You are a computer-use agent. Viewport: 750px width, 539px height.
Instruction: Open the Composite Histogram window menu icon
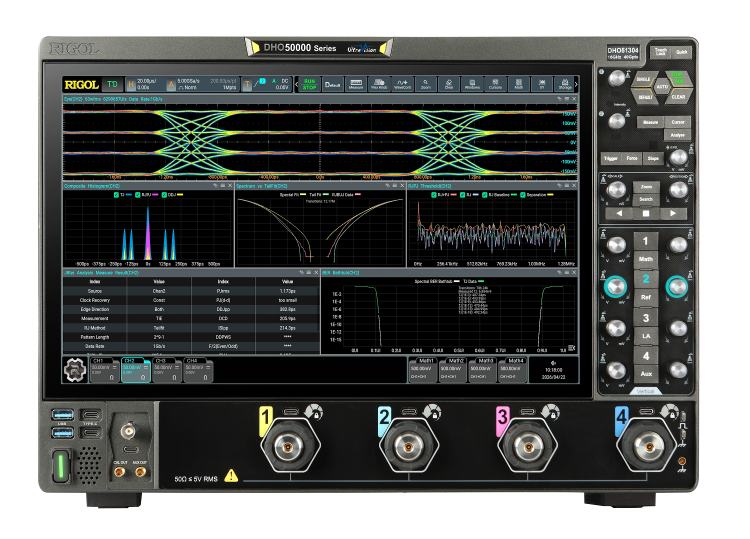(223, 186)
